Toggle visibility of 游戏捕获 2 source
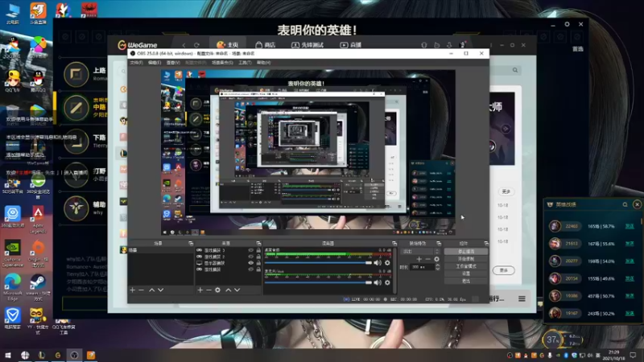Viewport: 644px width, 362px height. point(250,257)
